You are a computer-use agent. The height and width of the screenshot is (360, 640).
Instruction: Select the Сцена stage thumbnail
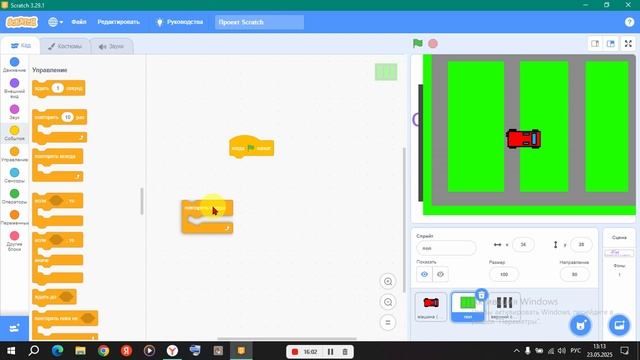pyautogui.click(x=619, y=253)
